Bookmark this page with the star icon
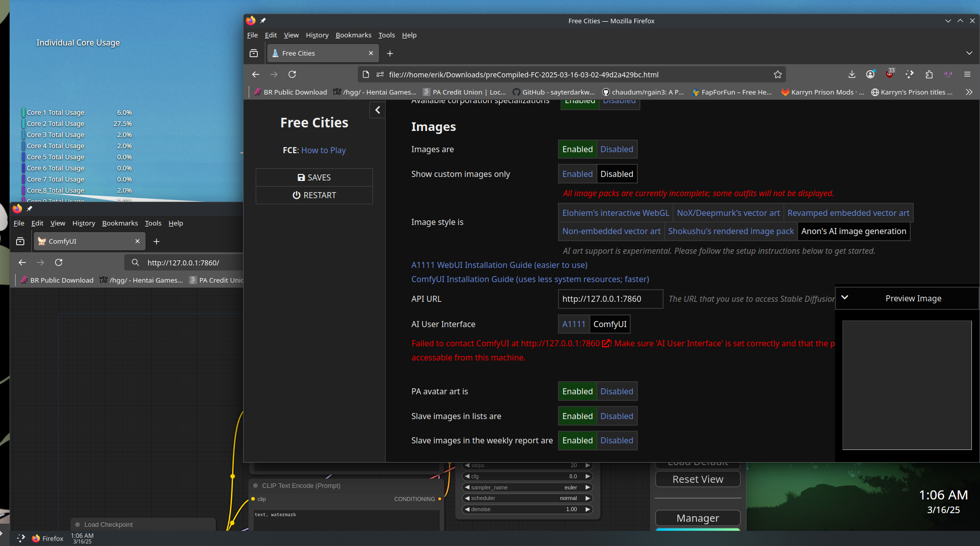Image resolution: width=980 pixels, height=546 pixels. (x=777, y=74)
